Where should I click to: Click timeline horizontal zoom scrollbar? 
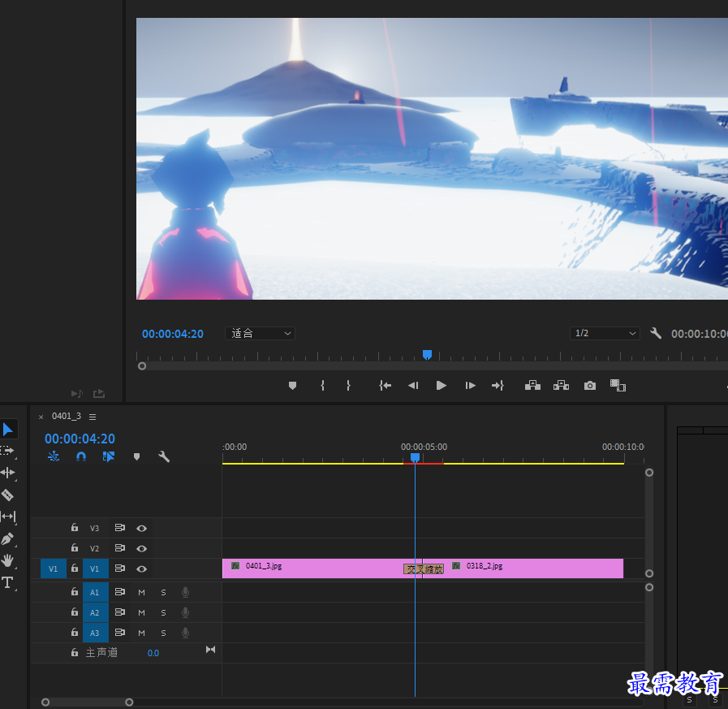(88, 702)
